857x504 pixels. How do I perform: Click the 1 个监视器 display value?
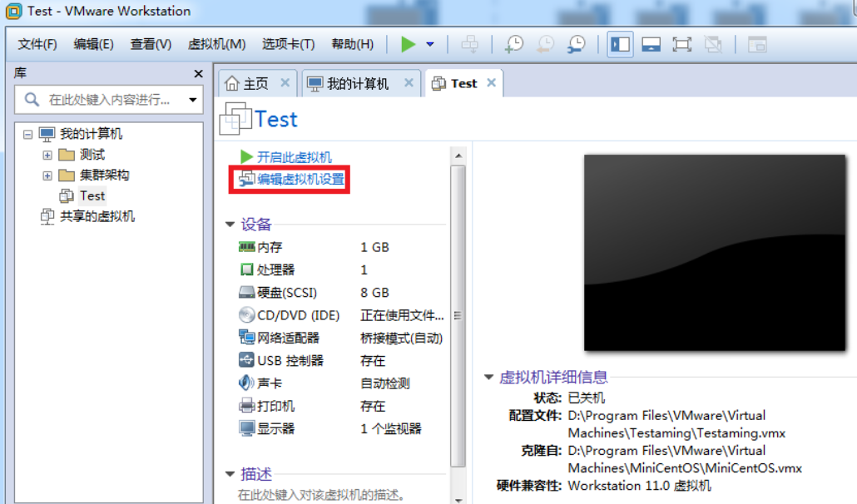(x=391, y=429)
